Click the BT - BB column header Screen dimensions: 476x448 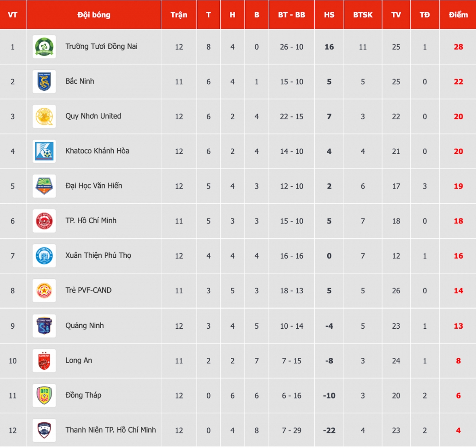(292, 15)
